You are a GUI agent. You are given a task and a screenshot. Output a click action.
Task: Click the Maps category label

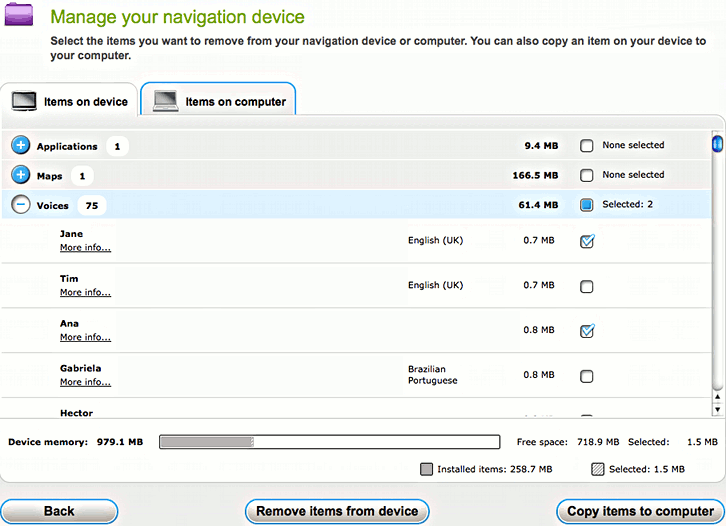50,176
